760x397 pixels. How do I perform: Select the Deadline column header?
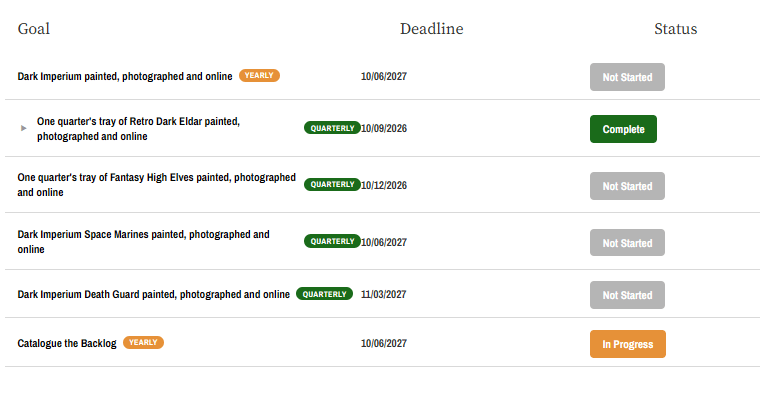[431, 29]
